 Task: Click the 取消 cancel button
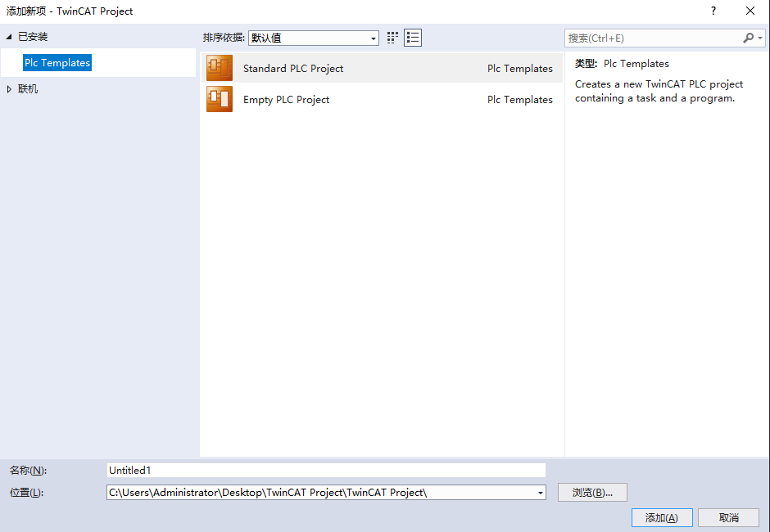[x=729, y=517]
